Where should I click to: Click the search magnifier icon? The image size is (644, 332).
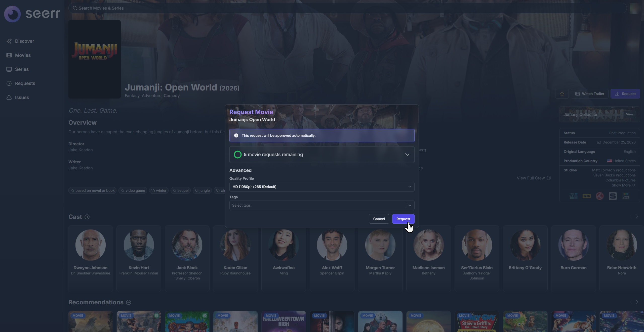point(75,8)
